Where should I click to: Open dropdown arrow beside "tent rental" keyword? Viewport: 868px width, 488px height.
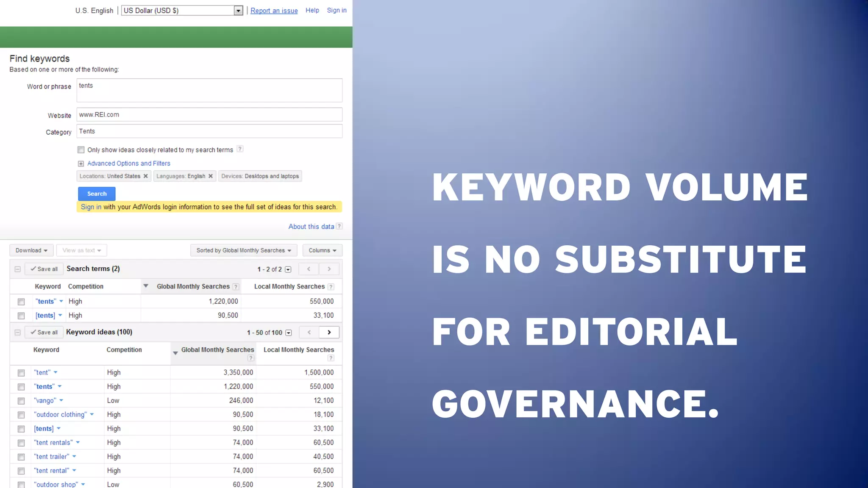coord(74,470)
